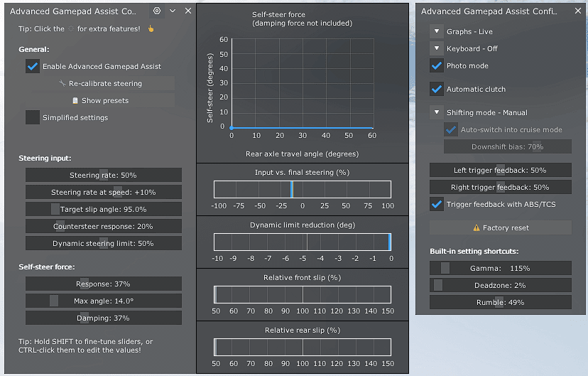Close the left Advanced Gamepad Assist window
Viewport: 588px width, 376px height.
point(188,11)
